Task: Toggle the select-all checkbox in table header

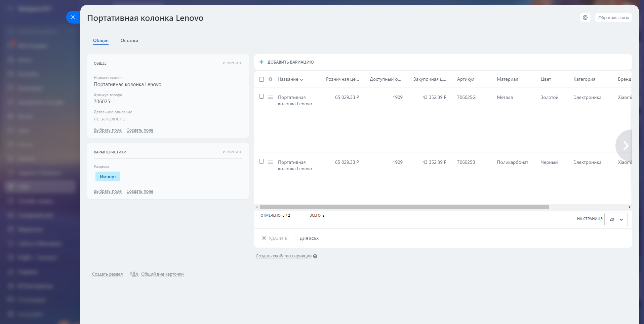Action: [x=261, y=79]
